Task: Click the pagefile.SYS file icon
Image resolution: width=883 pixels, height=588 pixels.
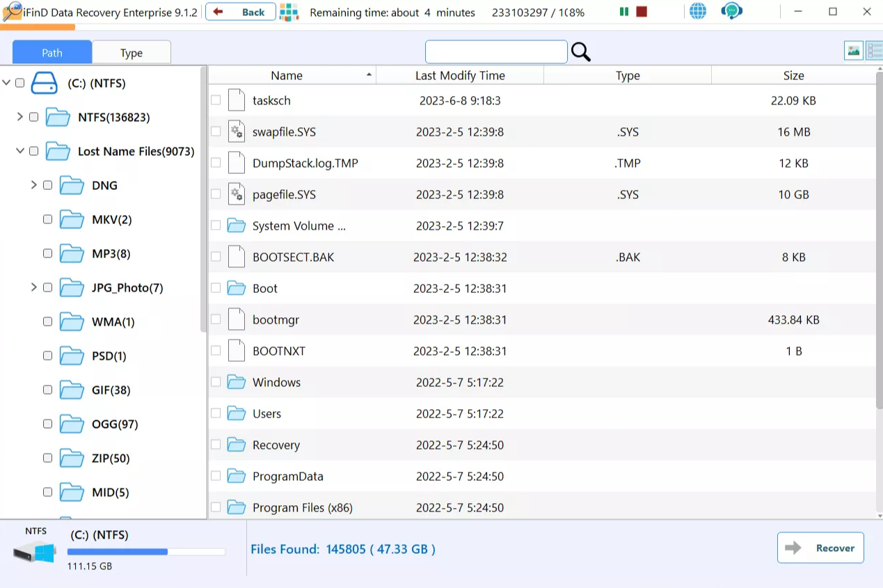Action: coord(237,194)
